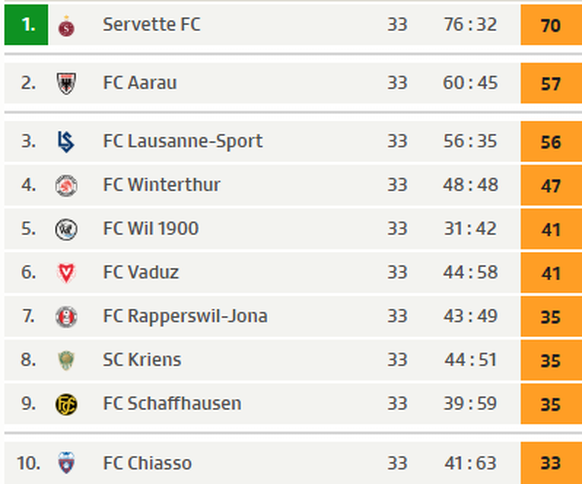Click the FC Schaffhausen club crest

pyautogui.click(x=66, y=404)
